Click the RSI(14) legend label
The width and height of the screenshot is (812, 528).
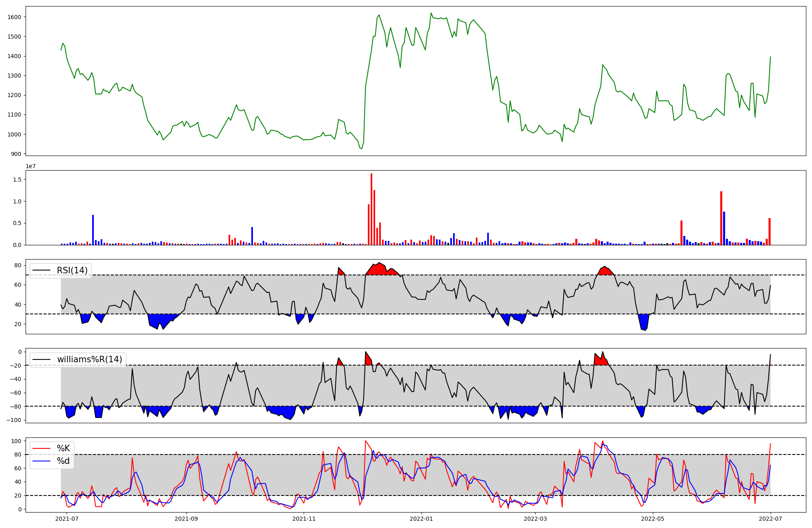(72, 270)
